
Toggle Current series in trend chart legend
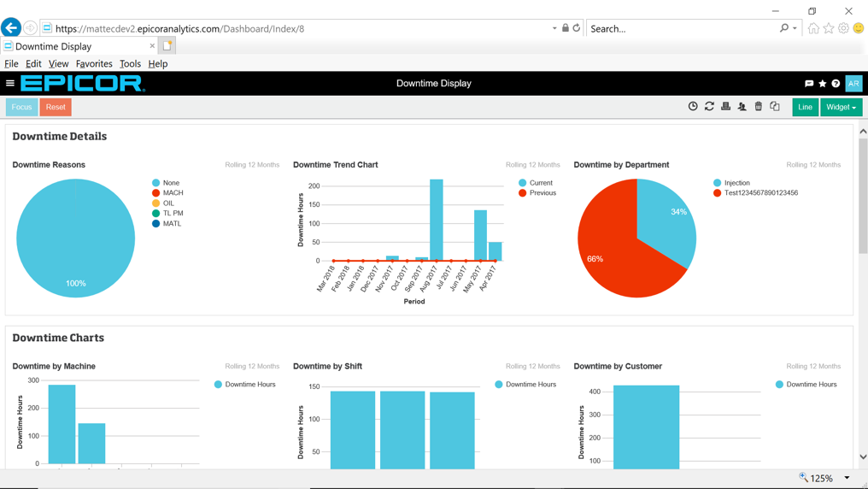(536, 183)
